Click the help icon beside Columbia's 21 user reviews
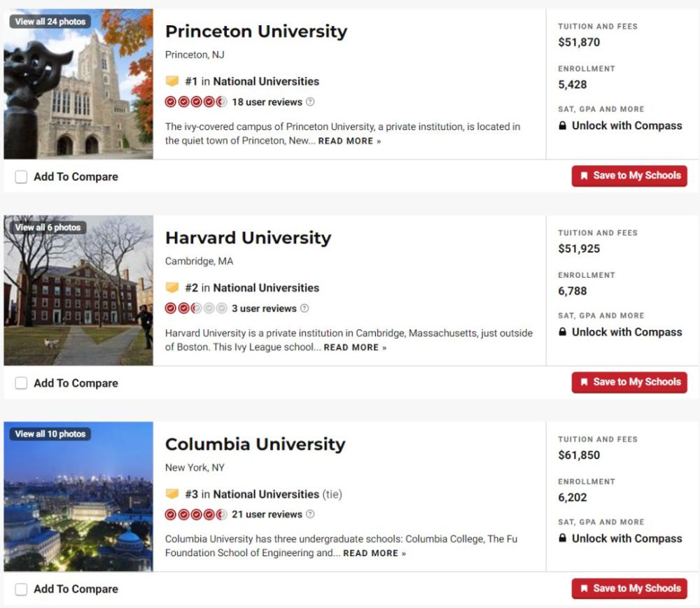This screenshot has height=608, width=700. pyautogui.click(x=310, y=515)
